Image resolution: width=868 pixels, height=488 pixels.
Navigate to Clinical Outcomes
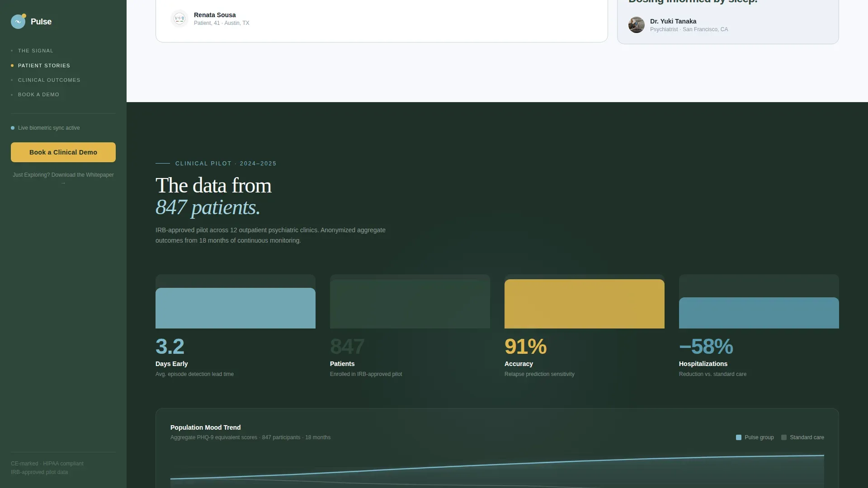pyautogui.click(x=49, y=80)
